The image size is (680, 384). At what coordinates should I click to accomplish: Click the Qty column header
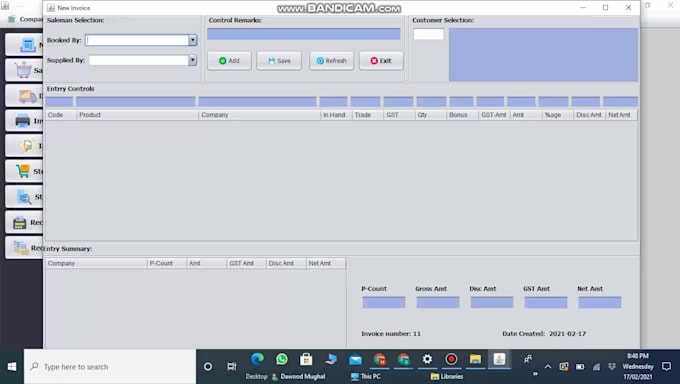point(431,115)
